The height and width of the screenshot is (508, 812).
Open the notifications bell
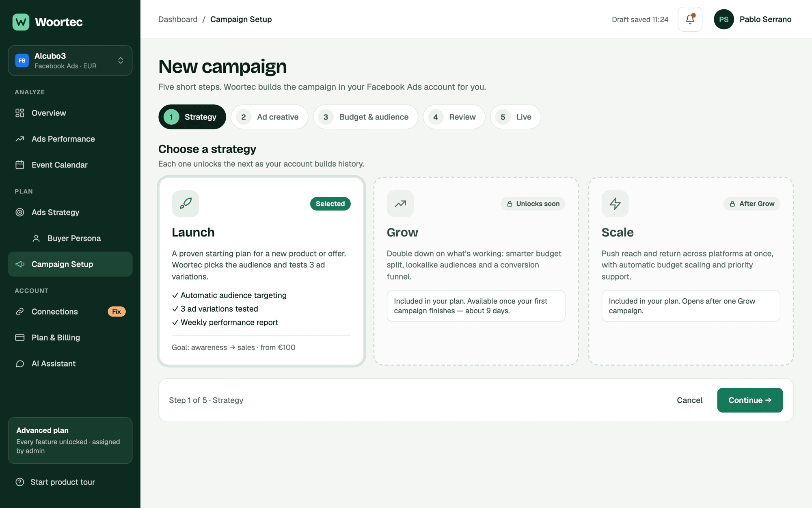point(690,19)
